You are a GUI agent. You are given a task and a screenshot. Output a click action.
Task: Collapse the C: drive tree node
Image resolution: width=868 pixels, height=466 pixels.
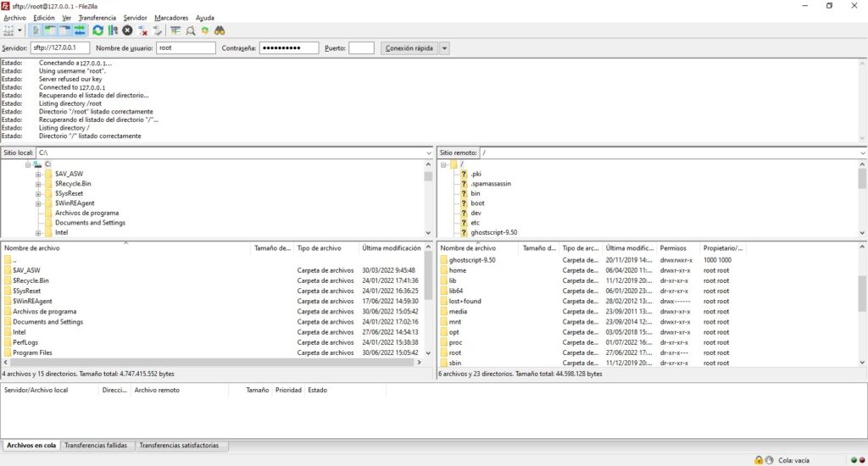point(28,164)
